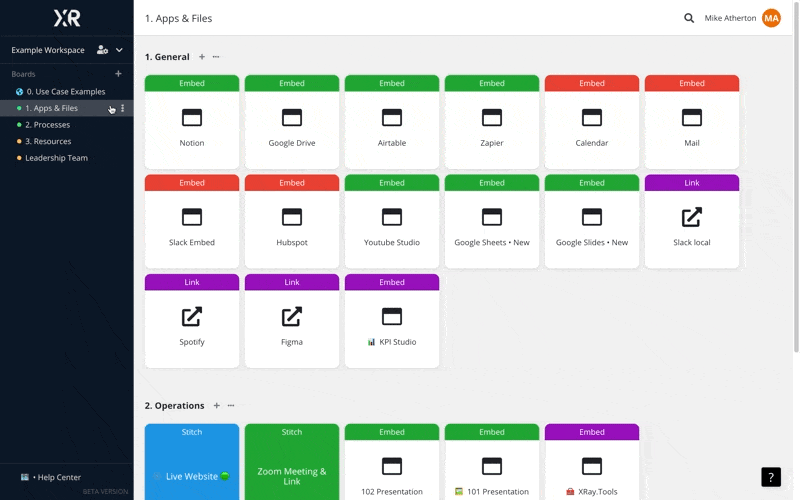Click the 1. Apps & Files page title
The height and width of the screenshot is (500, 800).
pos(179,18)
